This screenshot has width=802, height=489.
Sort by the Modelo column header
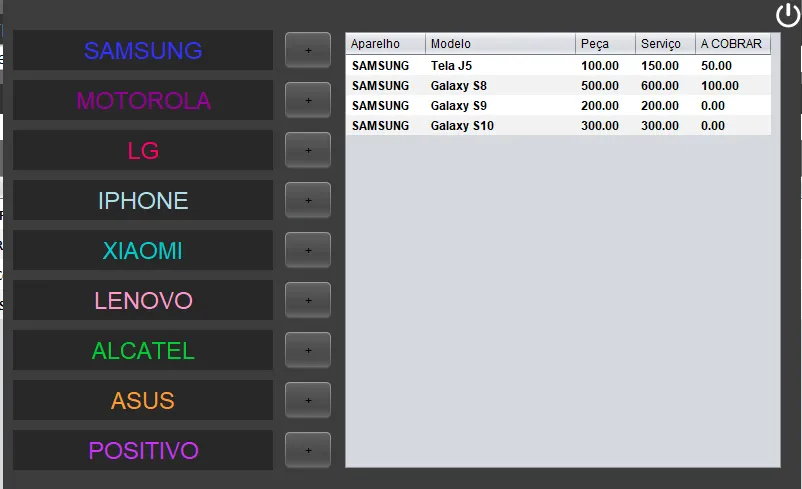[500, 44]
